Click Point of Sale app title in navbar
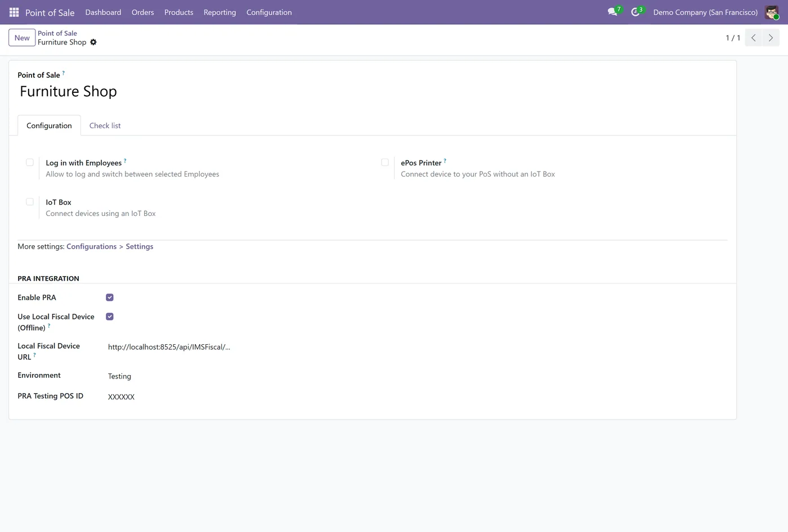This screenshot has width=788, height=532. click(x=50, y=12)
